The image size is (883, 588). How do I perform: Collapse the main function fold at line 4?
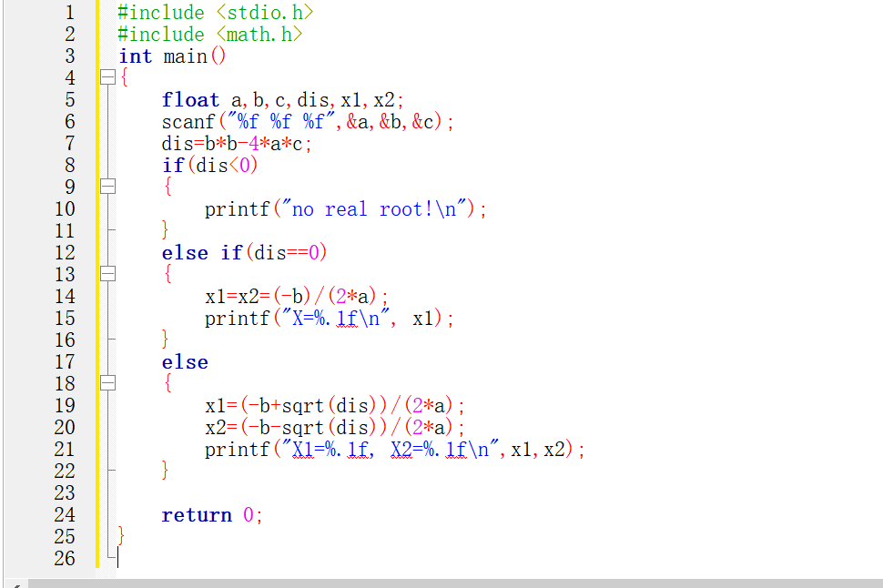[x=107, y=77]
